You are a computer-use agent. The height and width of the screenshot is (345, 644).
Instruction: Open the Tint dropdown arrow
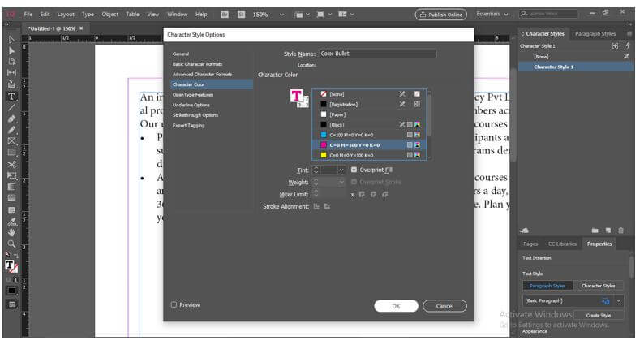pyautogui.click(x=341, y=170)
